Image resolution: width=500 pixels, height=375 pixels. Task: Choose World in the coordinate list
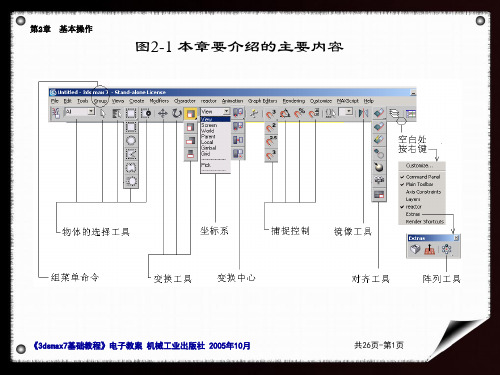click(x=208, y=131)
